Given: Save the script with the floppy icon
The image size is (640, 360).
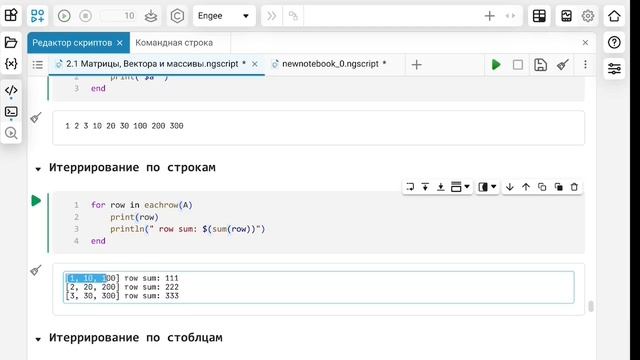Looking at the screenshot, I should point(540,64).
